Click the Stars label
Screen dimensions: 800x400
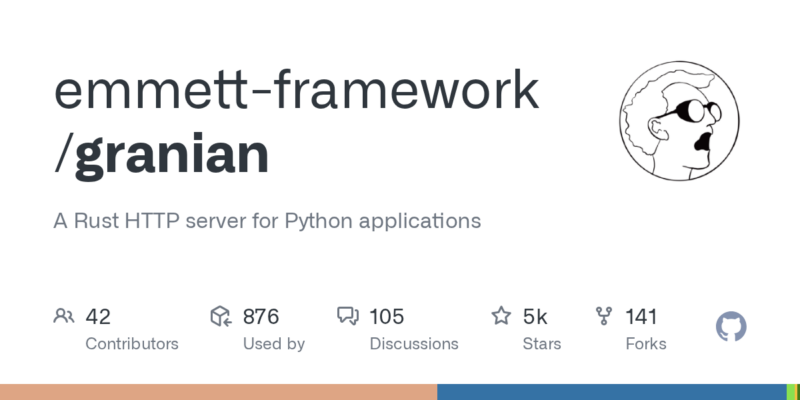[542, 344]
